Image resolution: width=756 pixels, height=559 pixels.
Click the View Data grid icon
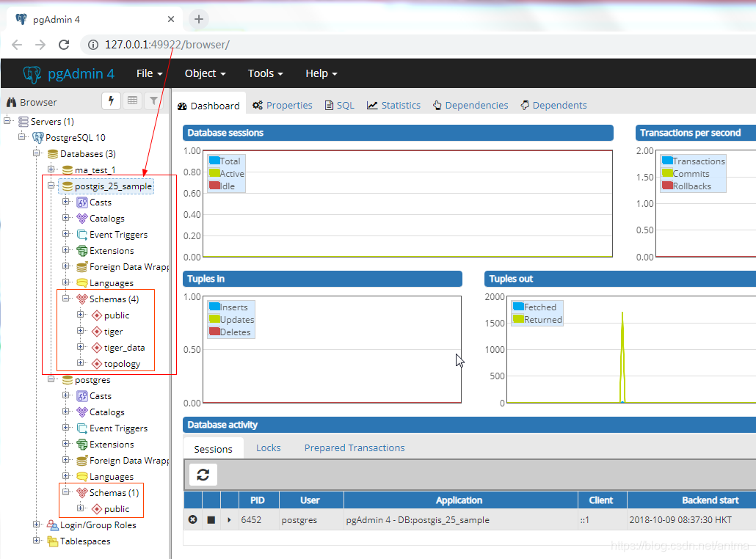[x=132, y=101]
